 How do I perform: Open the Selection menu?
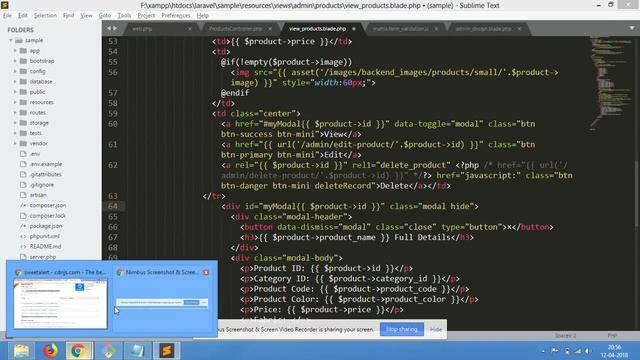[45, 16]
